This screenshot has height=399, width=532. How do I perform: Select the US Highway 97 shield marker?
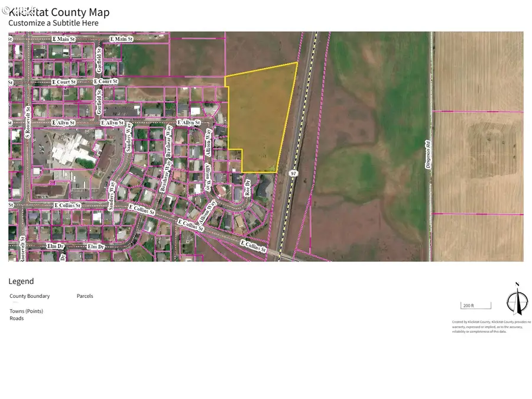[293, 173]
